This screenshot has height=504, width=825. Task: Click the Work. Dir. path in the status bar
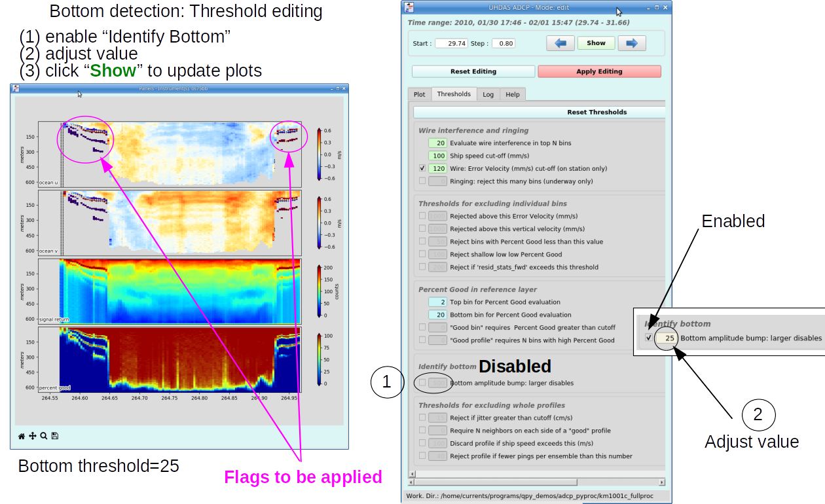coord(529,496)
